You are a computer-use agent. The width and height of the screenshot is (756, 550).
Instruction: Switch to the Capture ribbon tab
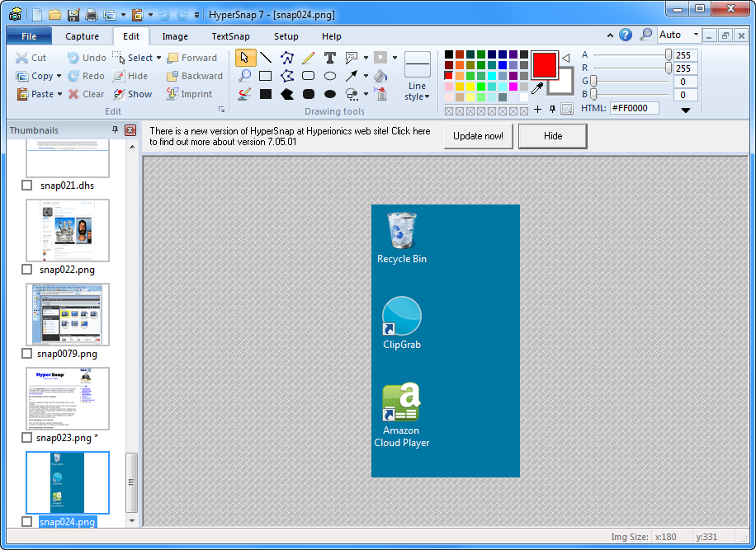[82, 36]
